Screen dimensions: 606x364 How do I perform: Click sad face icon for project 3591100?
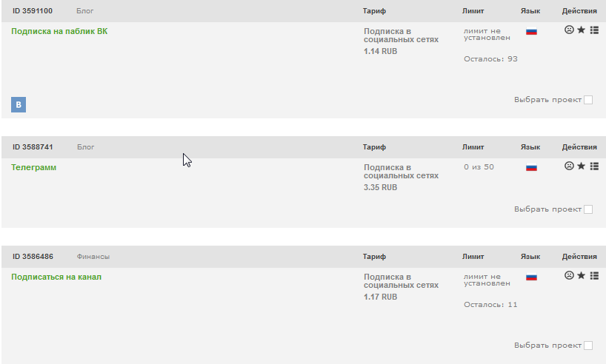point(569,30)
